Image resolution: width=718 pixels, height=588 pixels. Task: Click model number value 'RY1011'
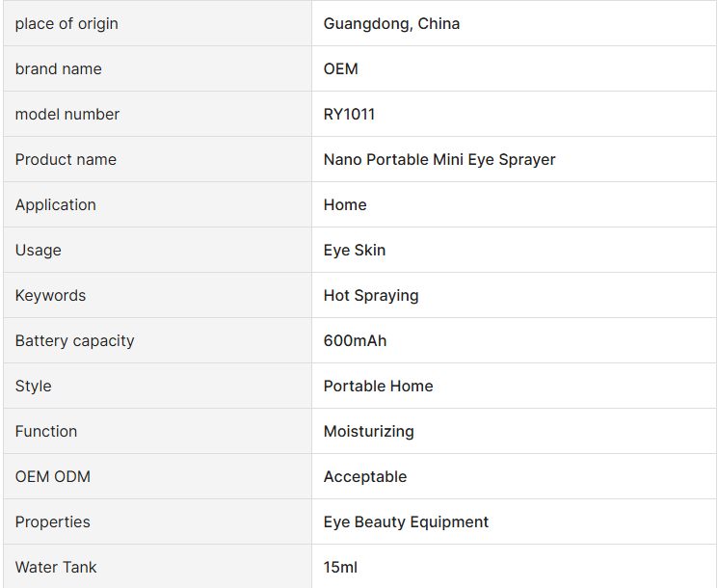pyautogui.click(x=349, y=114)
